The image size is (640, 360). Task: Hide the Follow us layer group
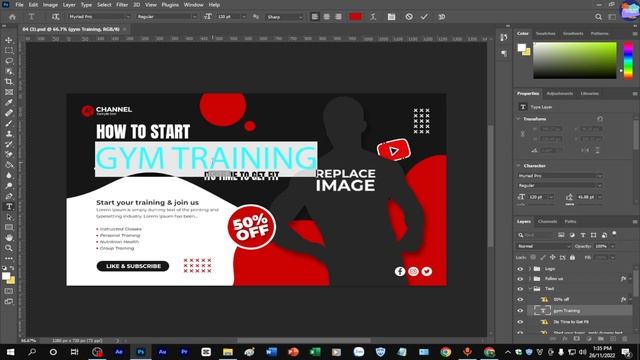tap(520, 279)
